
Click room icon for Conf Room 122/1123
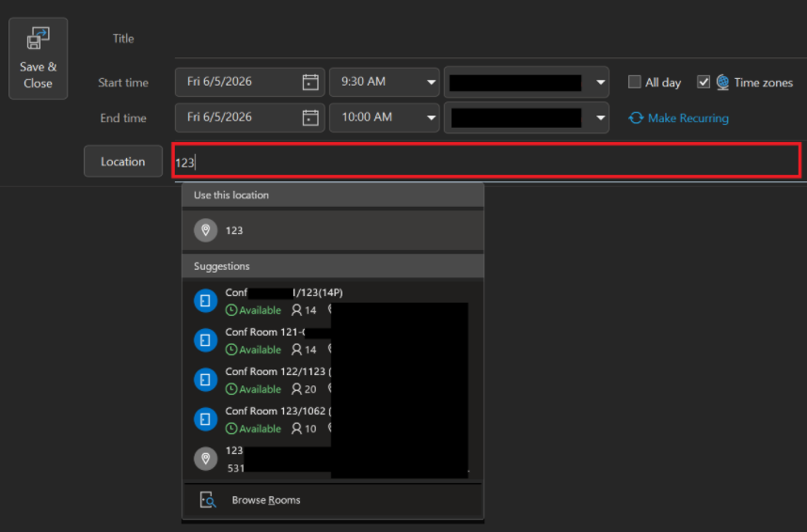[205, 380]
